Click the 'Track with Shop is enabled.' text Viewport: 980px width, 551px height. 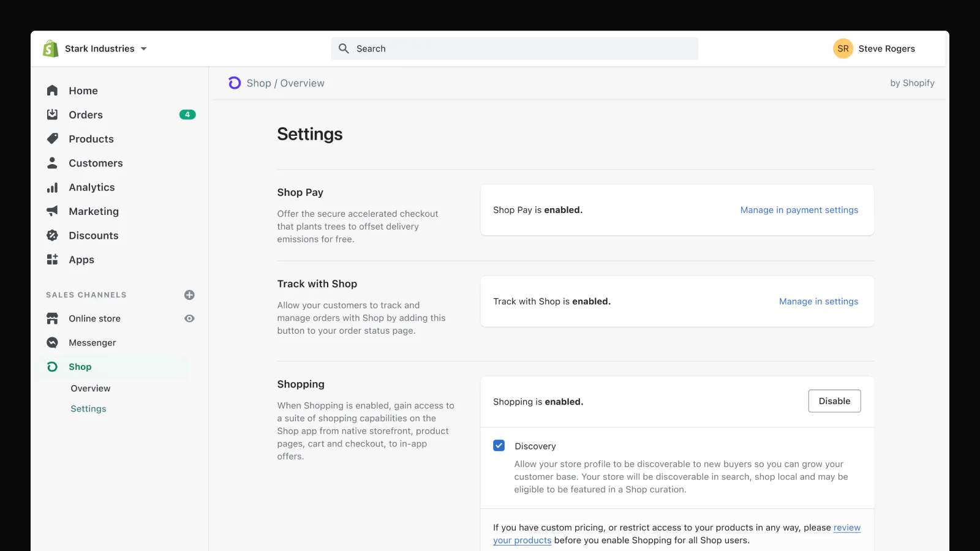pyautogui.click(x=552, y=301)
